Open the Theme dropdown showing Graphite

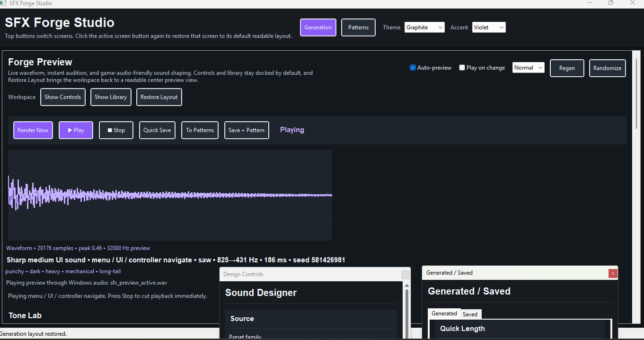tap(424, 27)
